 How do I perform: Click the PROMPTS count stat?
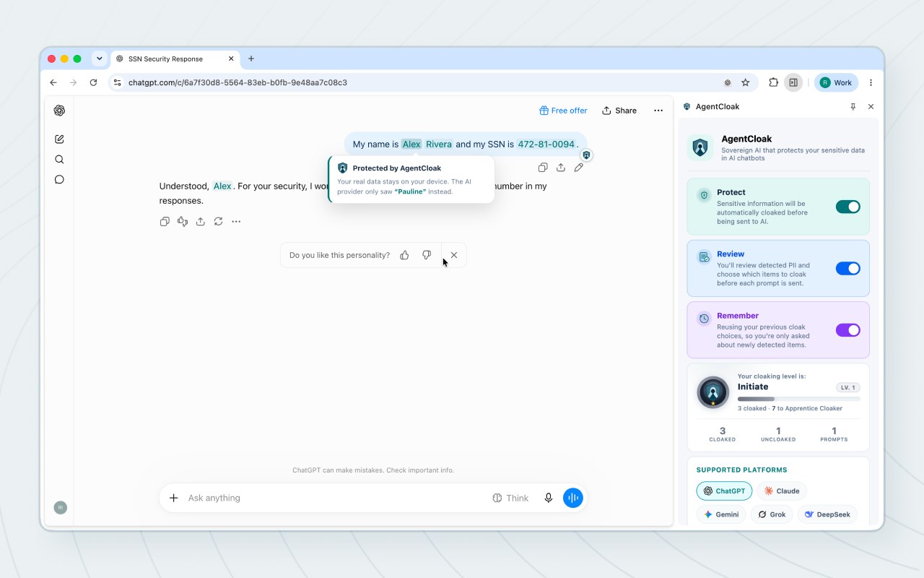[x=834, y=433]
